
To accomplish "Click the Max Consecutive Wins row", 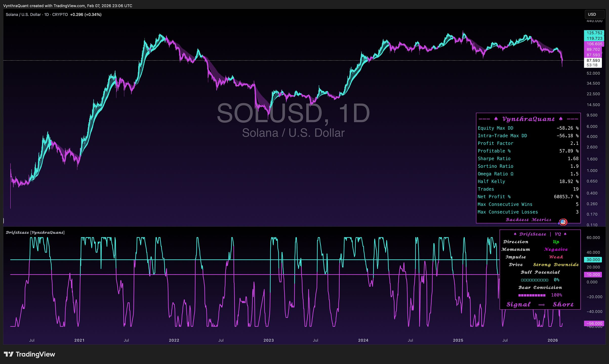I will tap(528, 204).
